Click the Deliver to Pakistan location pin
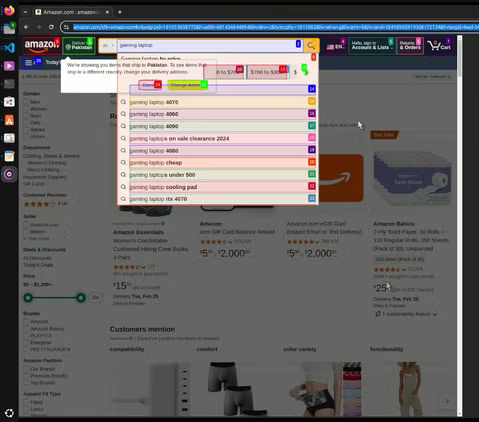Viewport: 479px width, 422px height. click(x=68, y=48)
